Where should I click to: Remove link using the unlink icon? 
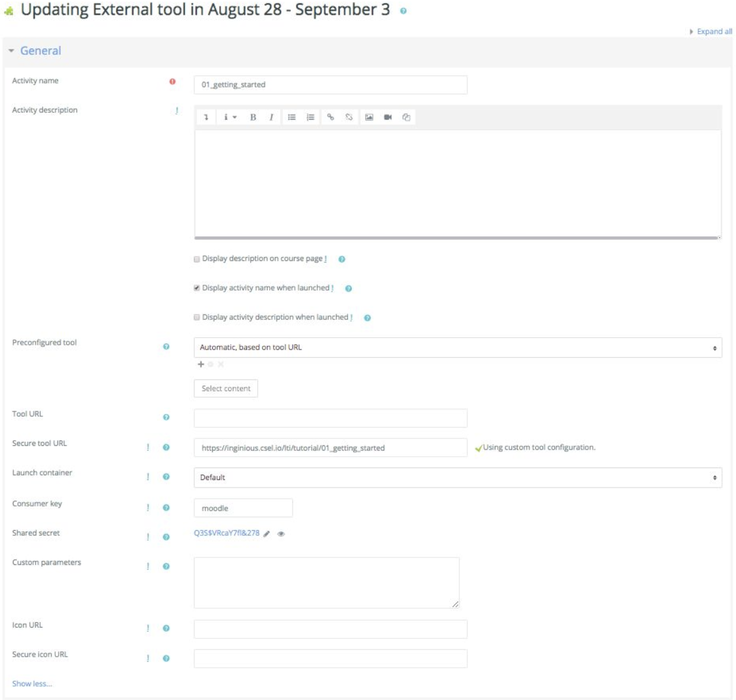[x=349, y=117]
